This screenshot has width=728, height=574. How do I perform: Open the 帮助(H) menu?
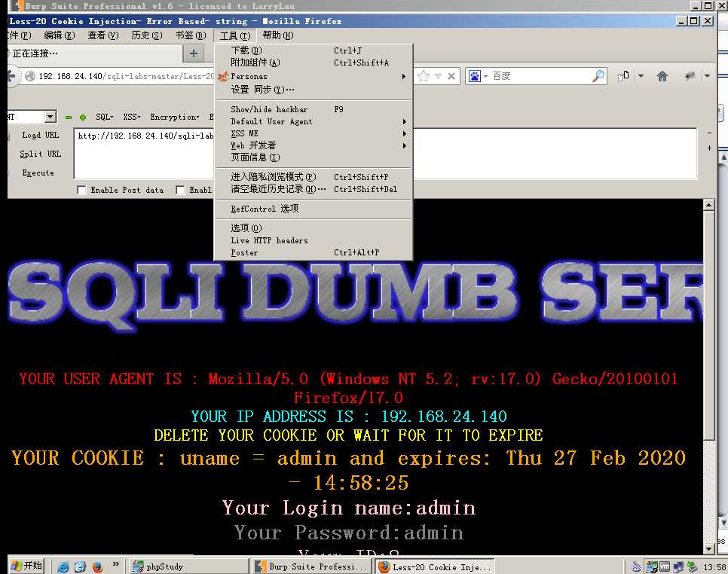click(x=278, y=35)
